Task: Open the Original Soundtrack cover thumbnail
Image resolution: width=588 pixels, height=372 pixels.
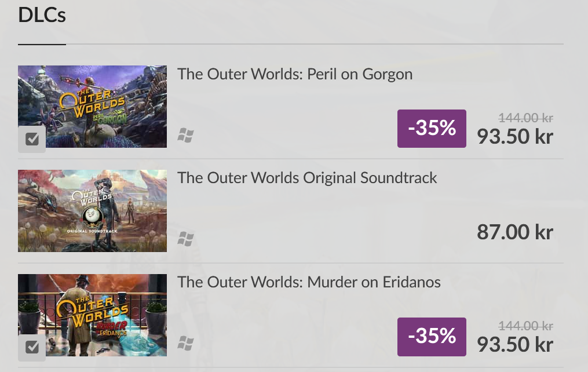Action: (x=92, y=210)
